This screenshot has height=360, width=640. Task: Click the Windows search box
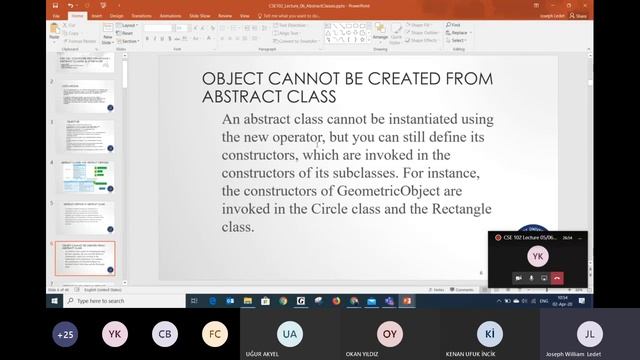(x=124, y=301)
